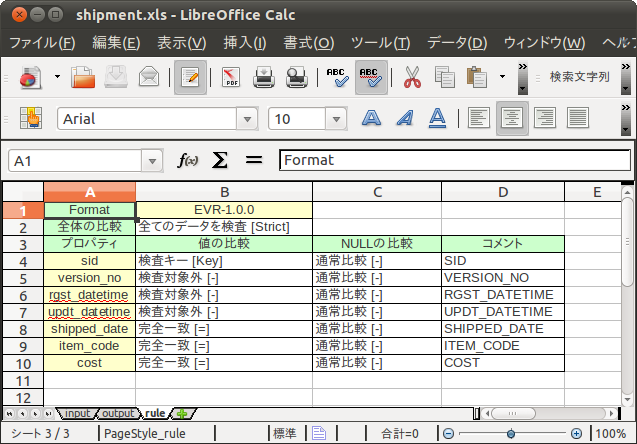Align cell text left
The image size is (637, 444).
479,118
